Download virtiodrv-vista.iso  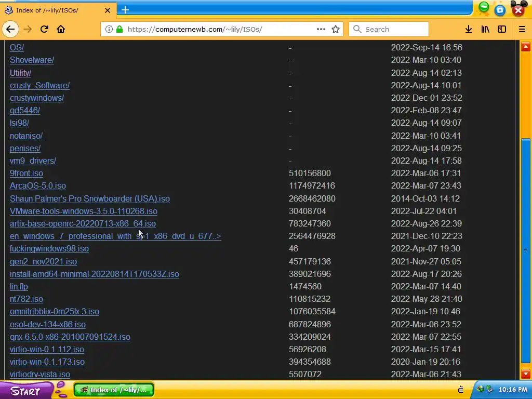click(x=39, y=375)
